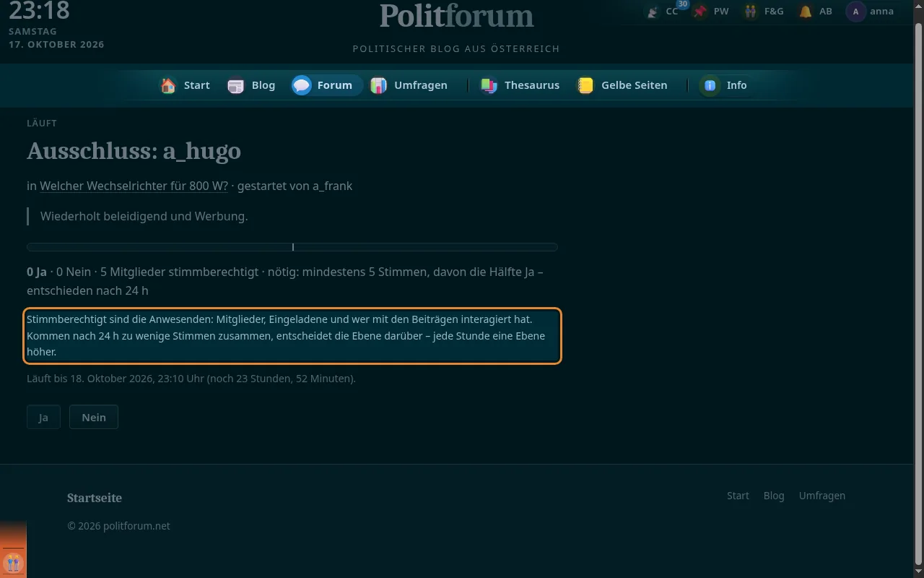
Task: Vote Ja on the exclusion
Action: [x=43, y=417]
